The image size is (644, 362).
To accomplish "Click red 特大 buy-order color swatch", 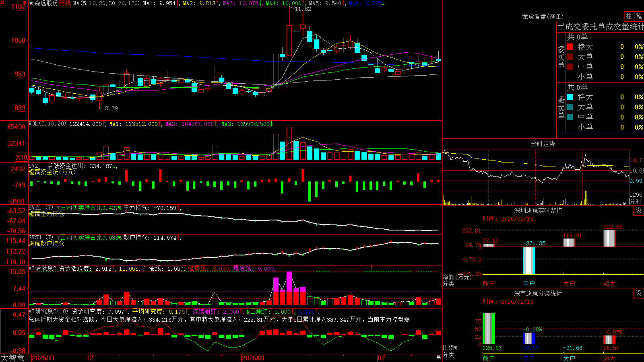I will pyautogui.click(x=570, y=47).
